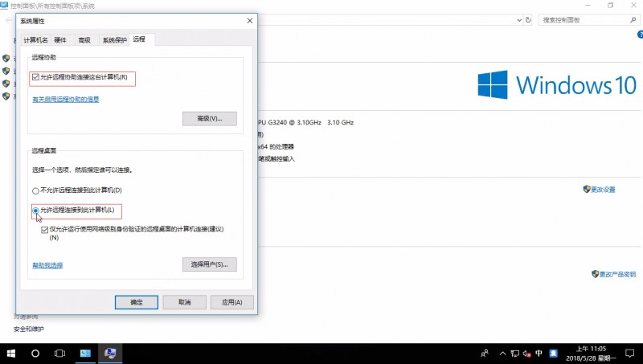The width and height of the screenshot is (643, 364).
Task: Click blue tray icon beside IME indicator
Action: pos(553,353)
